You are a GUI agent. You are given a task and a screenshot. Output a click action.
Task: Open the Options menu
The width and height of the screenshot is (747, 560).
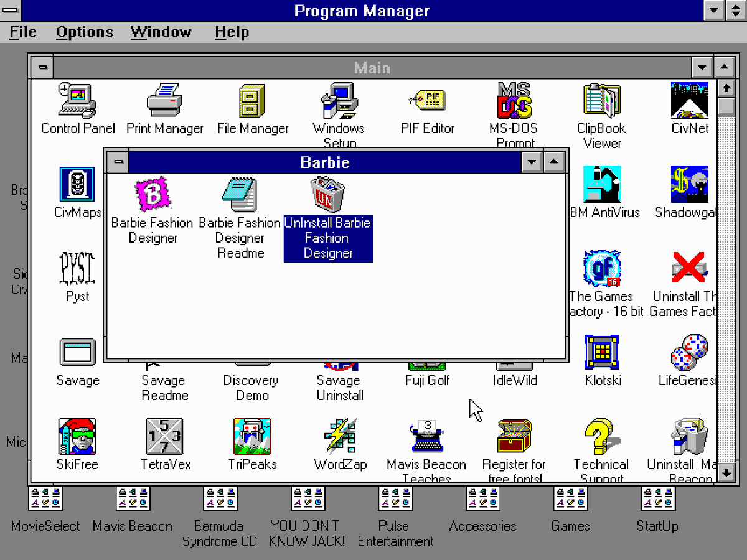click(85, 32)
